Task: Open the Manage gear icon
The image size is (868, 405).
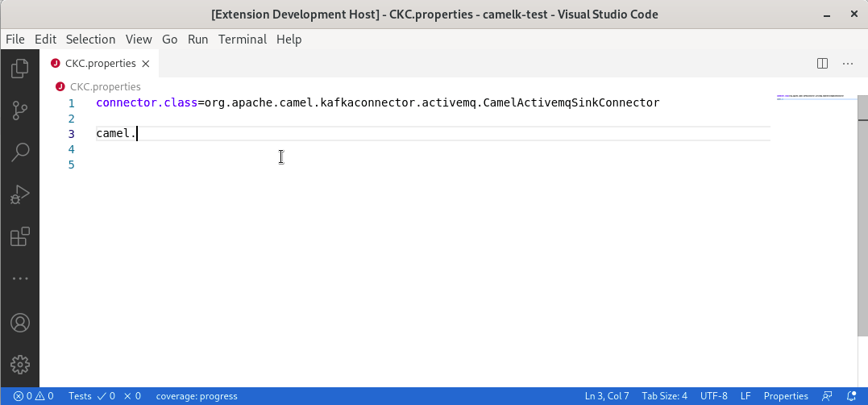Action: pyautogui.click(x=20, y=364)
